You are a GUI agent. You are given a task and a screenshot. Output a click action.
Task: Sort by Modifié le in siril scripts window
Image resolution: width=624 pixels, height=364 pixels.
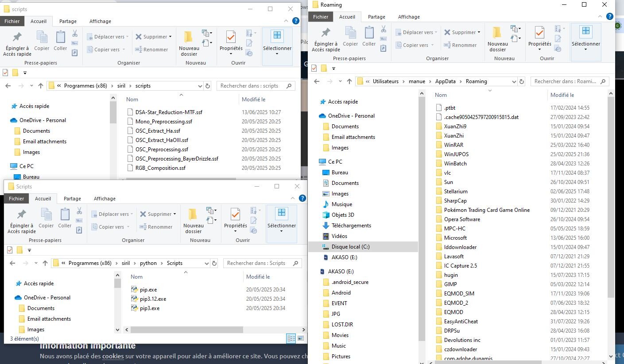click(253, 100)
